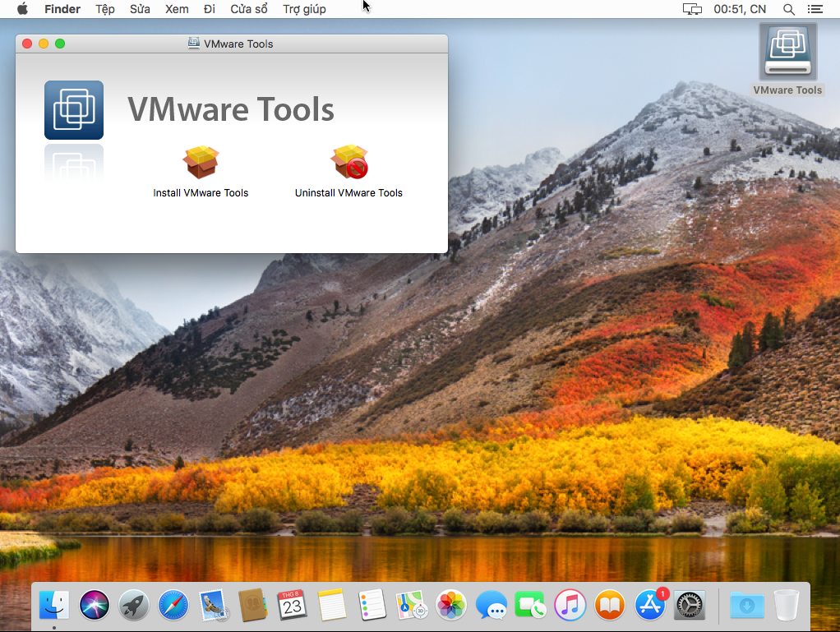Open FaceTime green icon in Dock
Viewport: 840px width, 632px height.
530,605
